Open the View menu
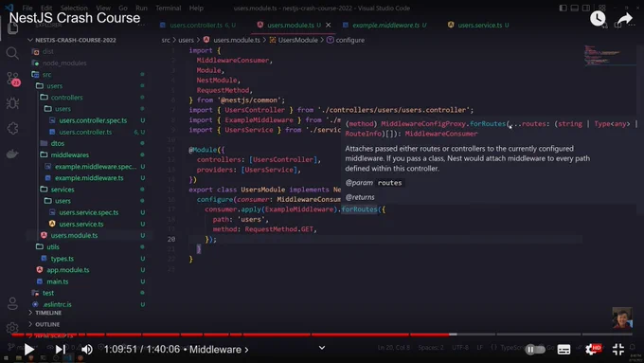The height and width of the screenshot is (363, 644). click(x=103, y=8)
